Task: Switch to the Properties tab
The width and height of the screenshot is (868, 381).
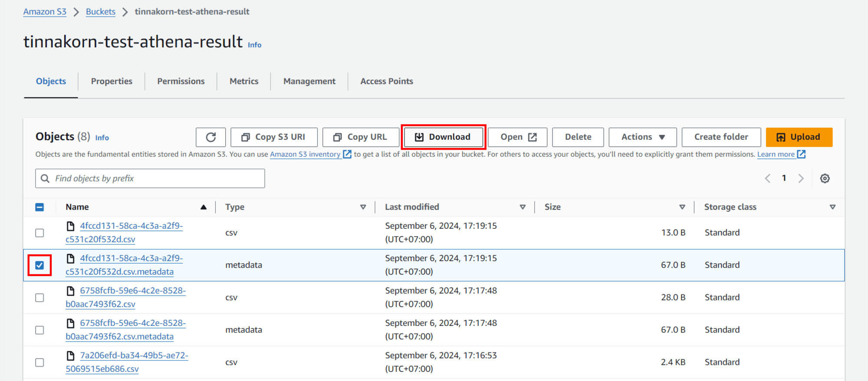Action: point(112,81)
